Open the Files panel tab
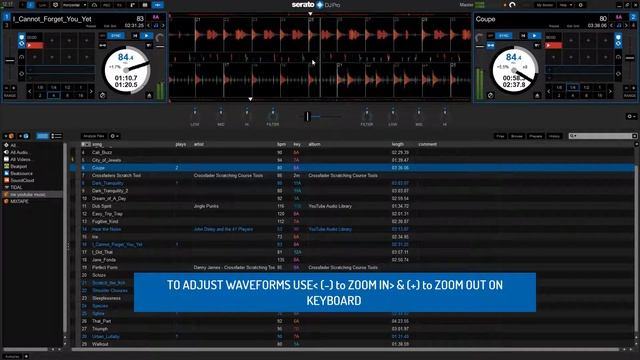This screenshot has height=360, width=640. pos(500,136)
